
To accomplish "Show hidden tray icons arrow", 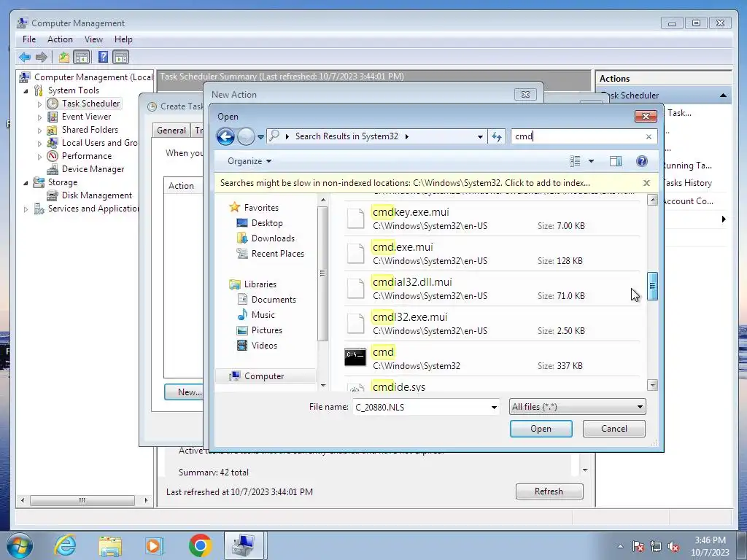I will [620, 546].
